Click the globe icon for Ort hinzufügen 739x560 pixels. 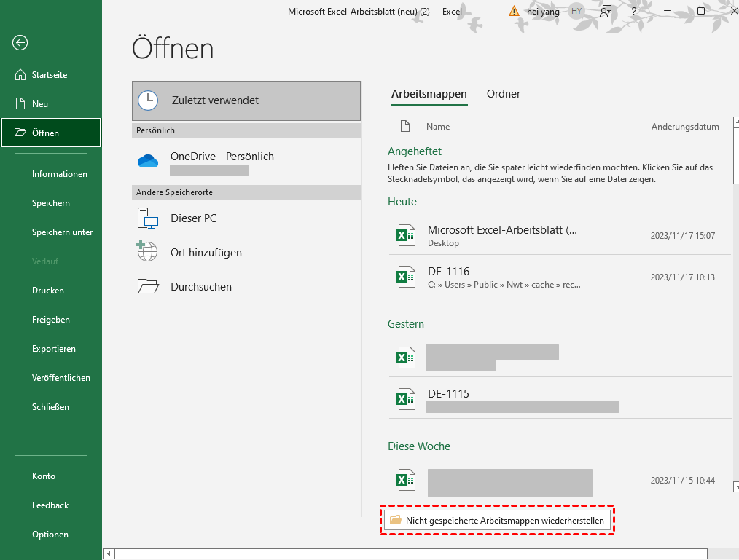click(147, 251)
